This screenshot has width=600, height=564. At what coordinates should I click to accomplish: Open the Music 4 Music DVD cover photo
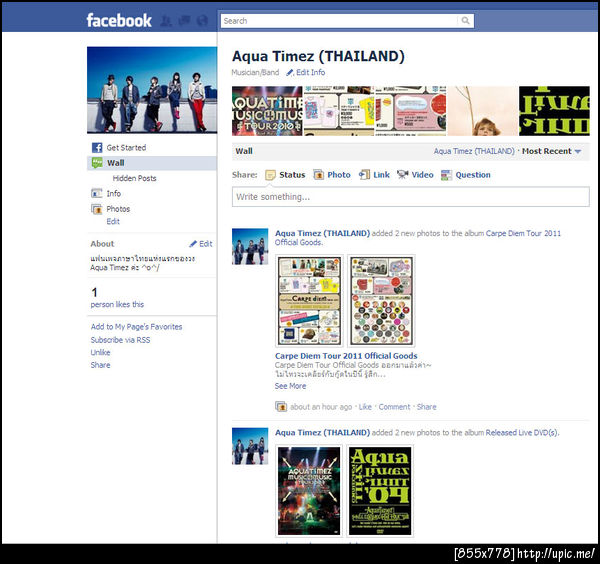click(308, 491)
